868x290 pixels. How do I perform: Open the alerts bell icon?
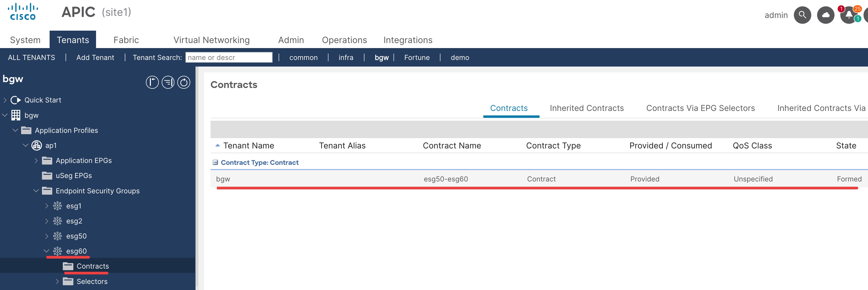[849, 15]
